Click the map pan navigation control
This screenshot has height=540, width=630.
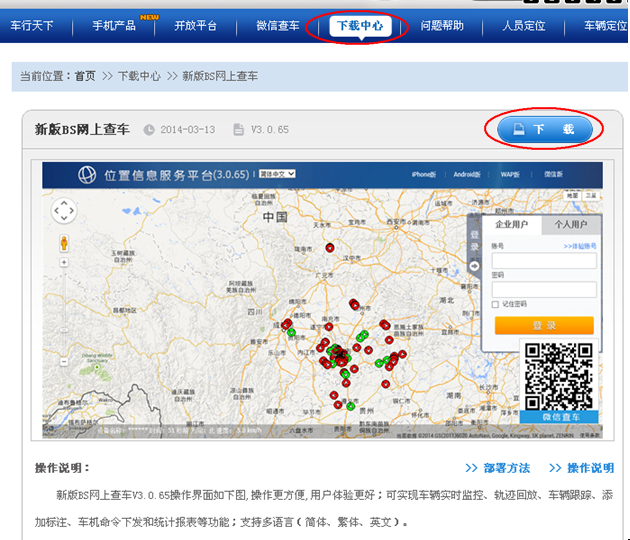point(63,211)
